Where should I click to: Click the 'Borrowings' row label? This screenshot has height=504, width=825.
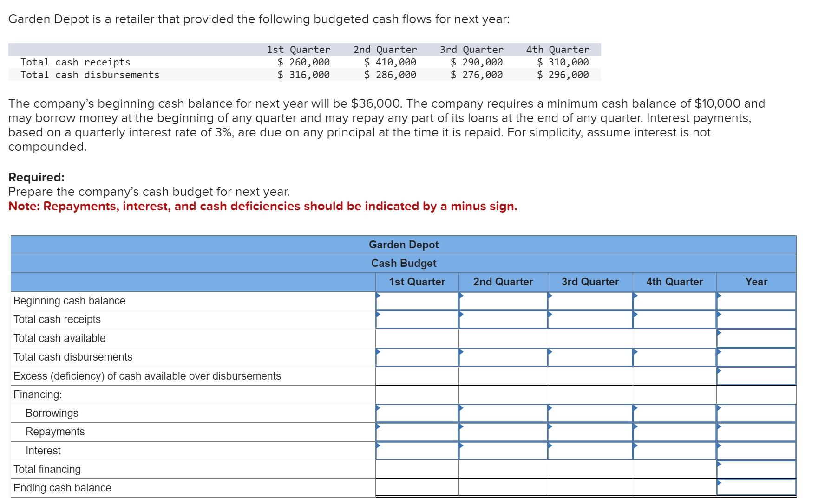click(x=52, y=413)
